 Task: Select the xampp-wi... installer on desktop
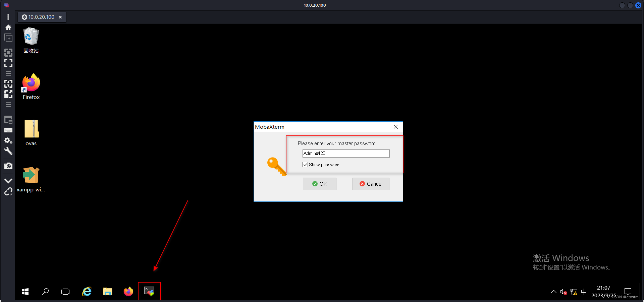31,179
